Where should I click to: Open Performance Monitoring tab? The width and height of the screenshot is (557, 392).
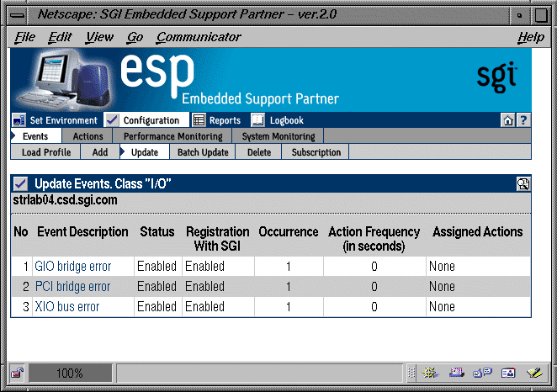point(172,136)
